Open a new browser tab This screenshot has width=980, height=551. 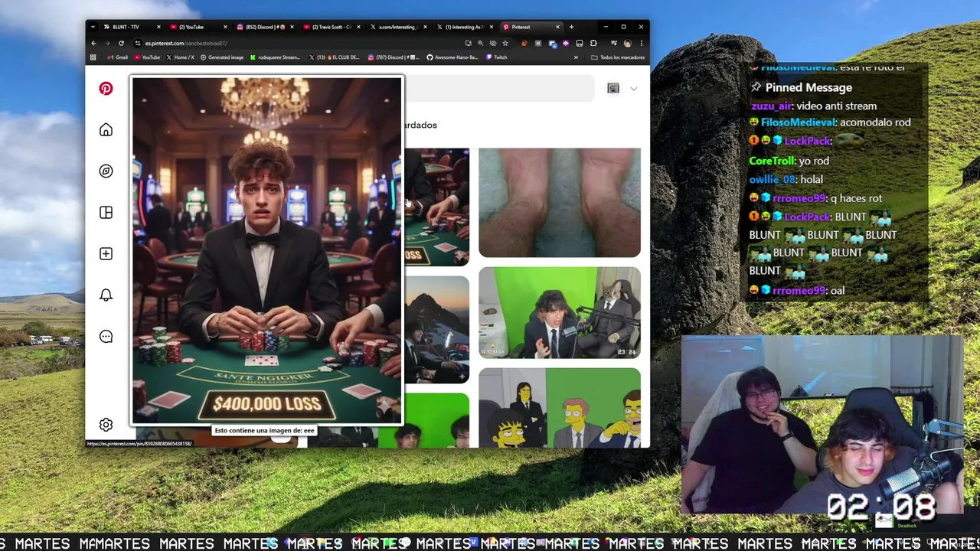tap(571, 27)
